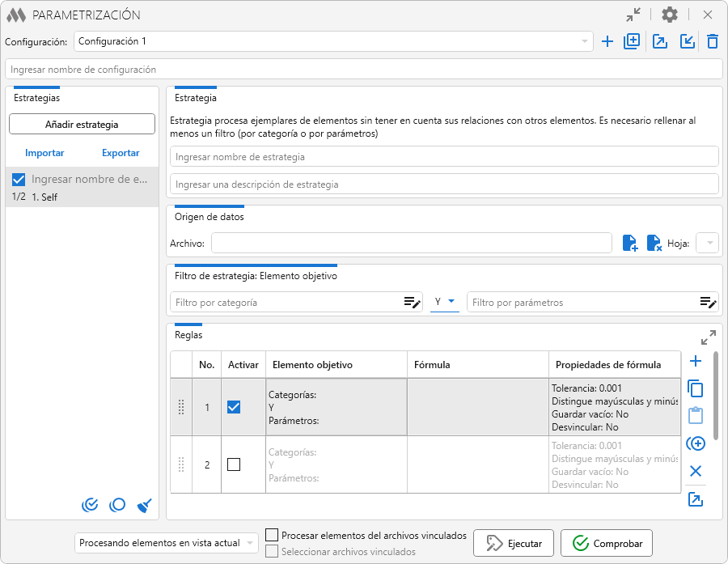
Task: Add a new rule with plus icon
Action: click(x=695, y=361)
